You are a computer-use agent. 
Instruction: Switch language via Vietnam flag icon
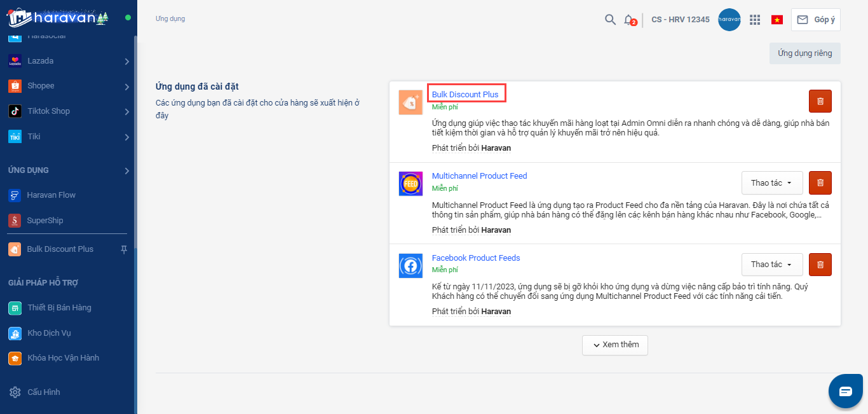click(x=776, y=20)
